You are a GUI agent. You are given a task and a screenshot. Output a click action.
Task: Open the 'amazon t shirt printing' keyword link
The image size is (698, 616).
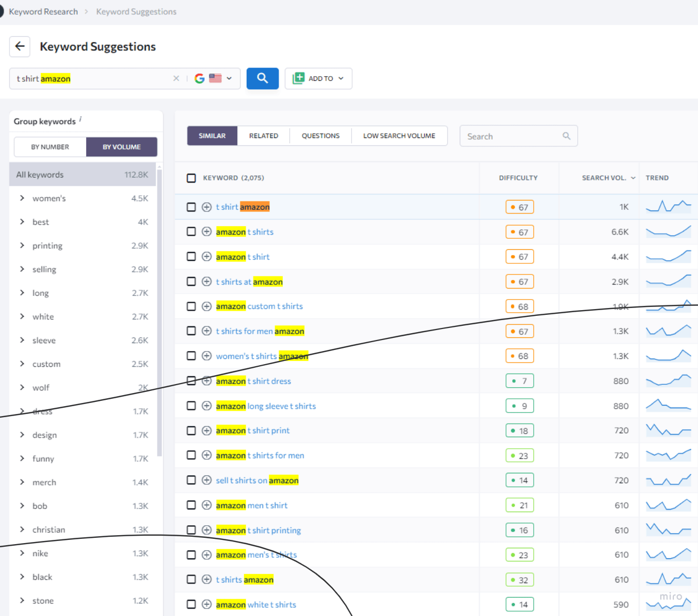pos(259,530)
